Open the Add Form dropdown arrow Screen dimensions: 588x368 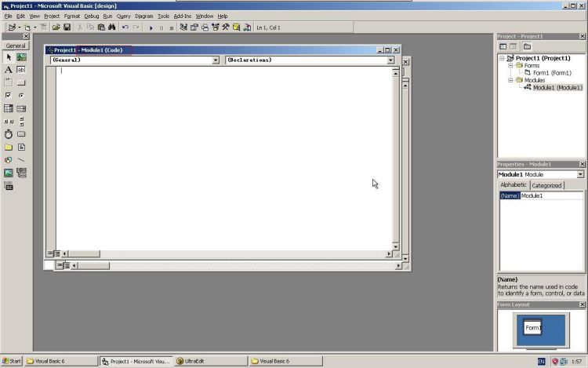coord(34,27)
